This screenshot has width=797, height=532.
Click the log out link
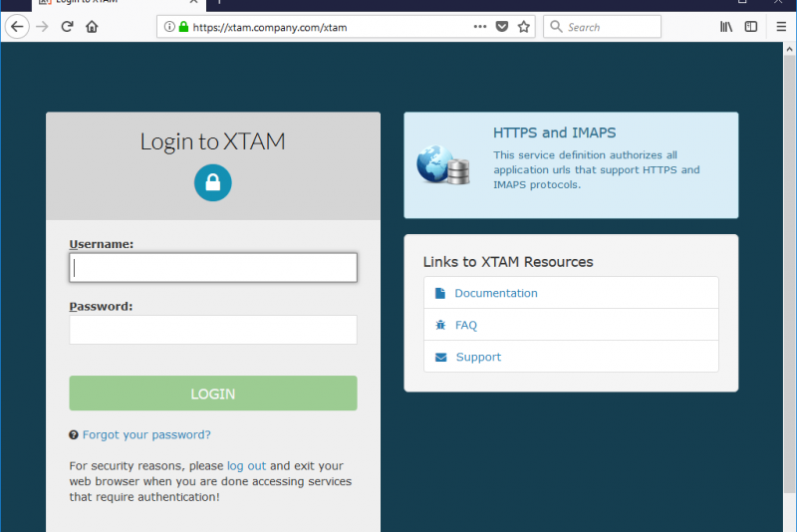click(x=246, y=465)
